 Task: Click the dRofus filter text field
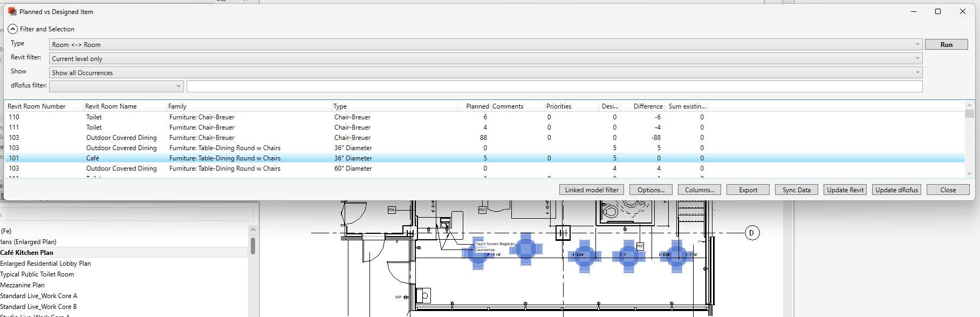[554, 86]
